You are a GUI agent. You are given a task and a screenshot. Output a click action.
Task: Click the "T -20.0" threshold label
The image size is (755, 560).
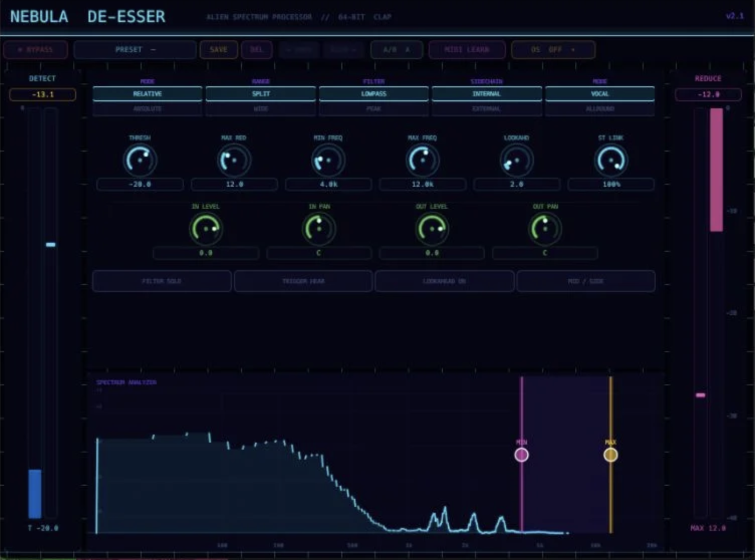pos(43,528)
